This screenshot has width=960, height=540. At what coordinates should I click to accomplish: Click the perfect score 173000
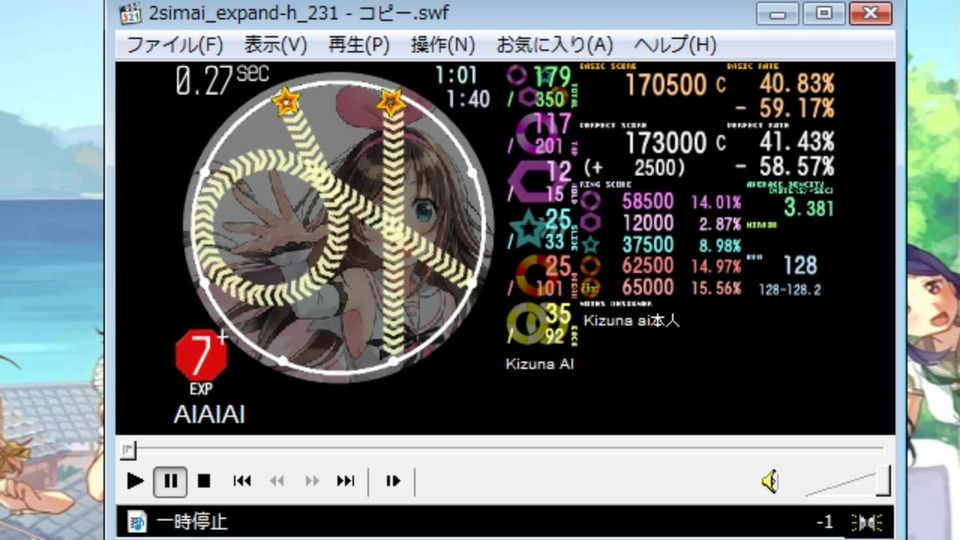pyautogui.click(x=666, y=143)
